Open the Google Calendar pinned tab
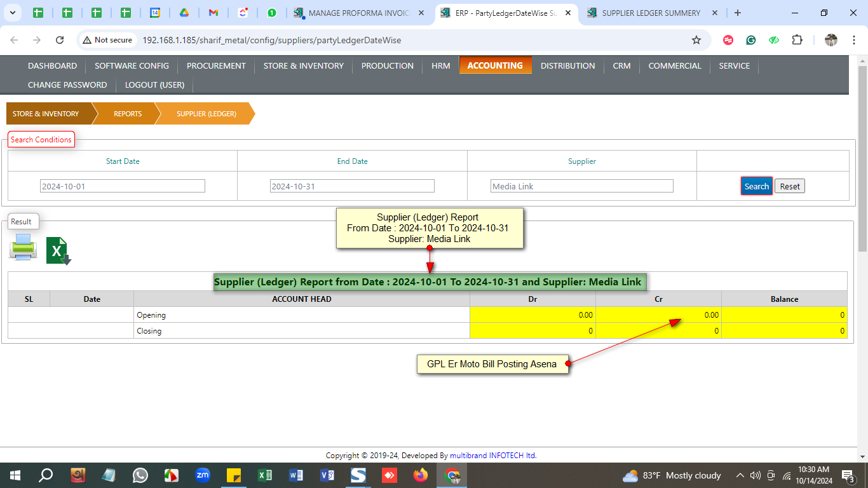Viewport: 868px width, 488px height. point(155,13)
